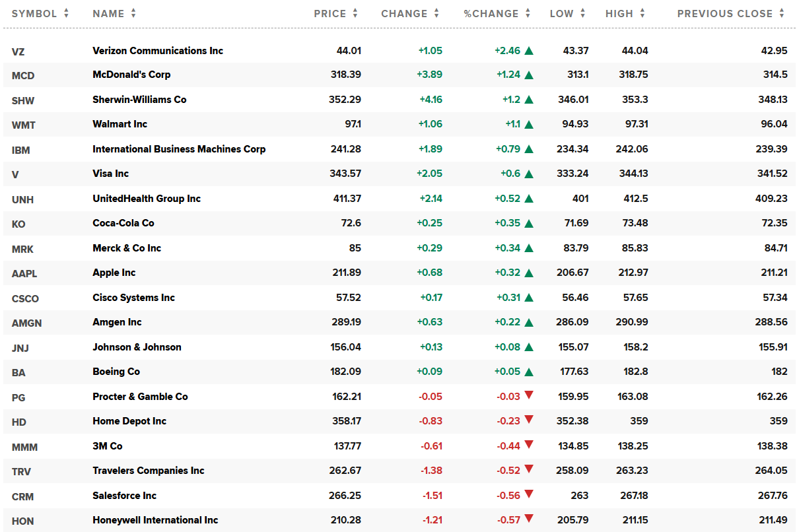
Task: Open the HD ticker symbol
Action: point(18,422)
